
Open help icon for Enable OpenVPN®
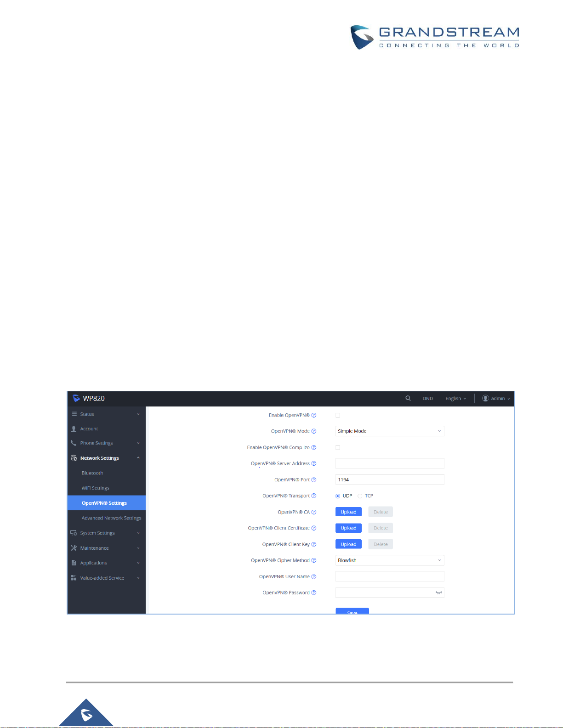click(314, 415)
